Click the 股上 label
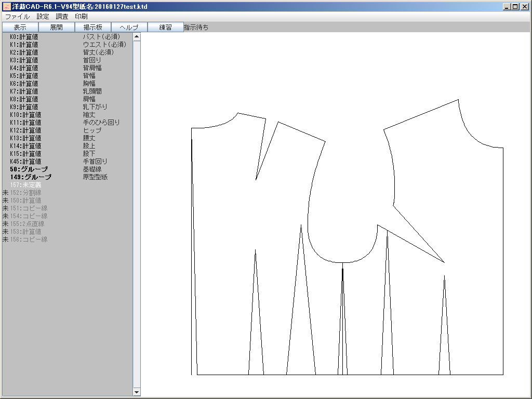 point(89,146)
